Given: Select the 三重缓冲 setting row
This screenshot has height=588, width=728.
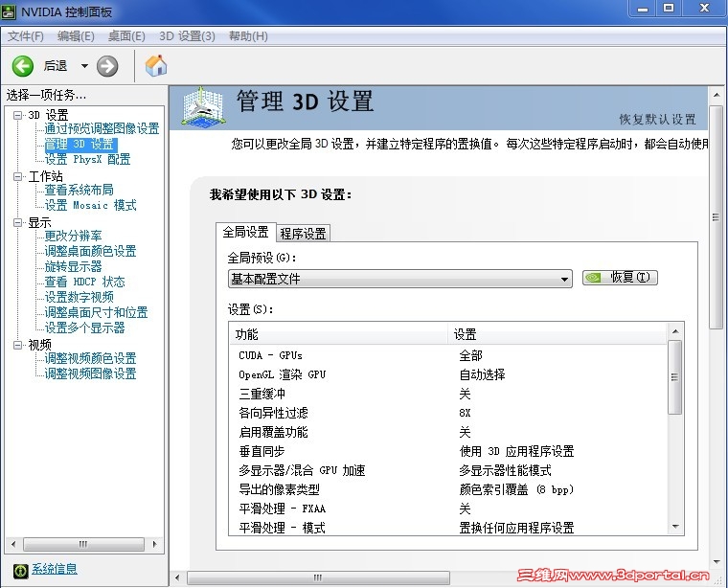Looking at the screenshot, I should [448, 394].
